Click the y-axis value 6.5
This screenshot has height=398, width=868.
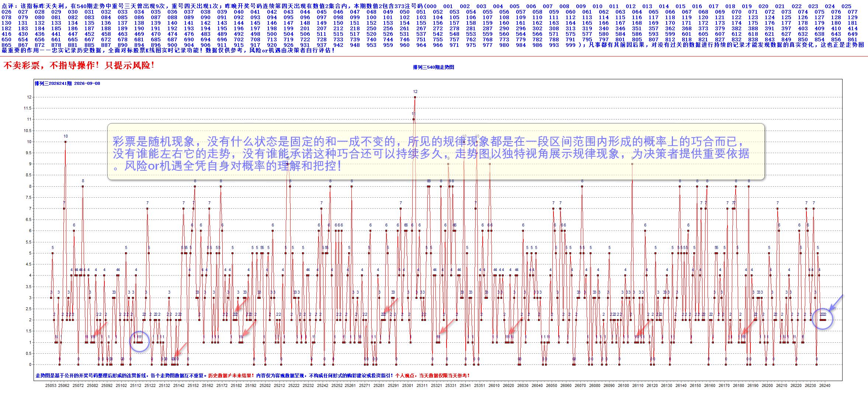[29, 220]
